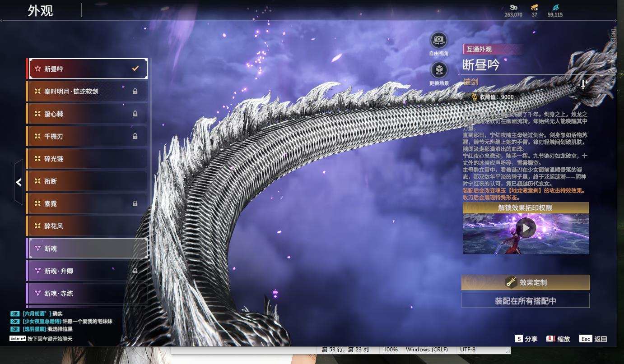Screen dimensions: 624x364
Task: Click lock icon on 蛰心棘 row
Action: pos(135,114)
